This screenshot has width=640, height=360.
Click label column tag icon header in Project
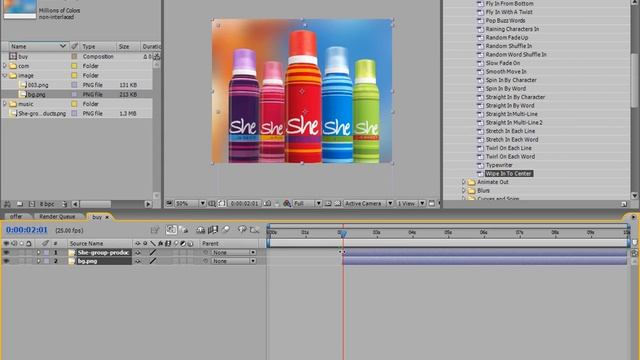74,47
